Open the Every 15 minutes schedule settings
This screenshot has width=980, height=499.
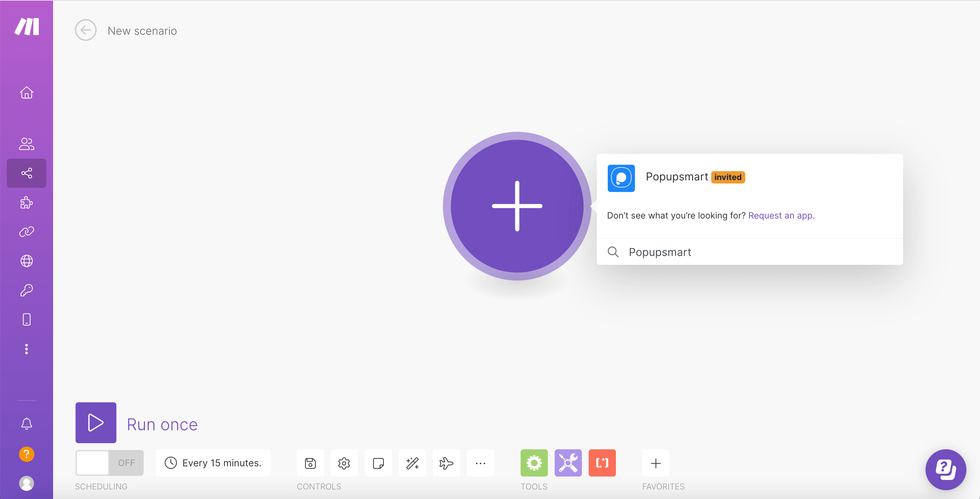click(x=213, y=463)
